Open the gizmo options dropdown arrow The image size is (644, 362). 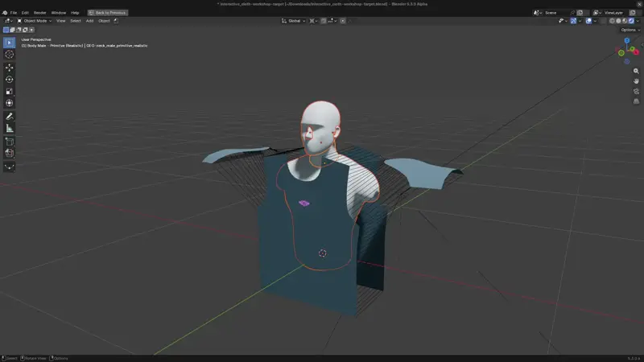(580, 21)
